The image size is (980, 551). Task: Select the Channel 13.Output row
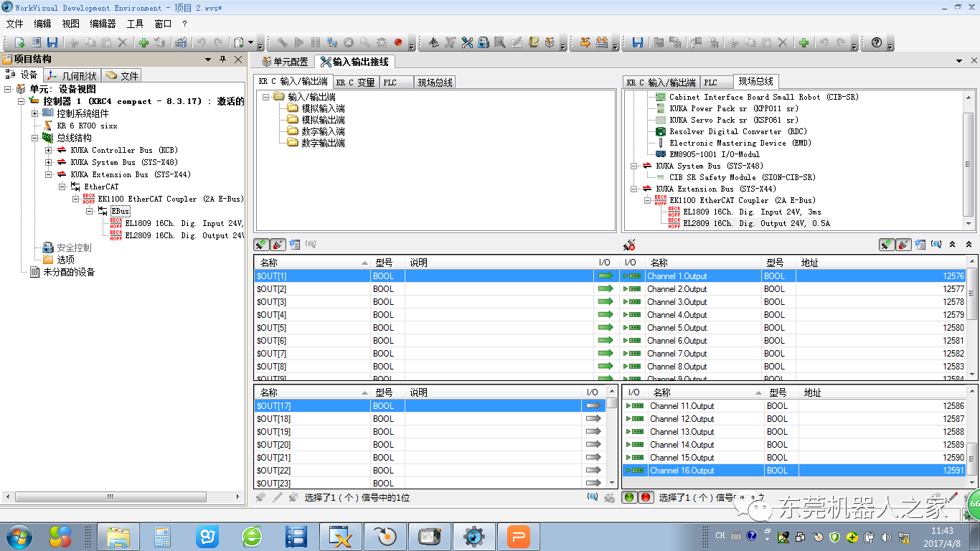[x=793, y=432]
